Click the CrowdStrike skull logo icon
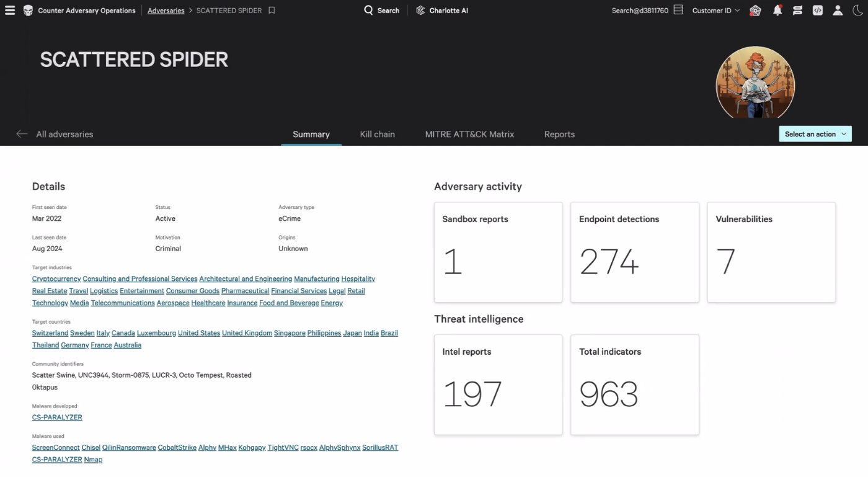This screenshot has width=868, height=477. pos(28,11)
